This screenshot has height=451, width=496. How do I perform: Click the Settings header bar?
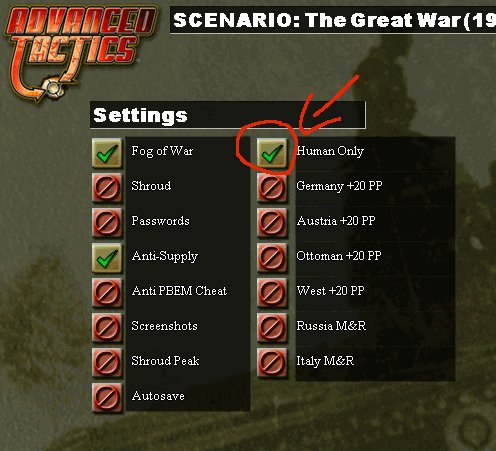(x=228, y=115)
